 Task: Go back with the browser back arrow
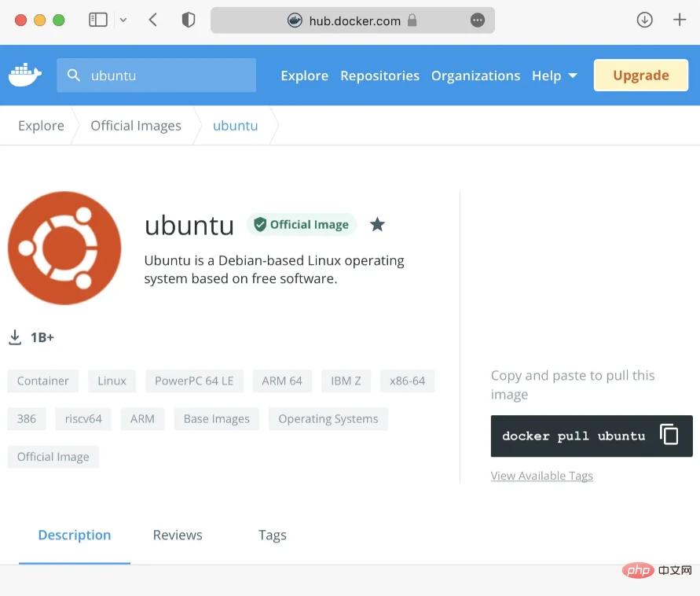pyautogui.click(x=152, y=20)
